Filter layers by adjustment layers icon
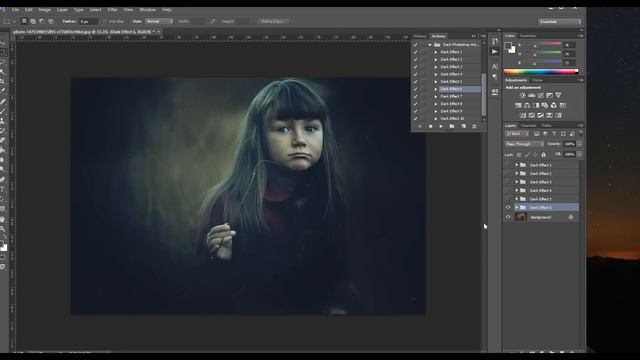Image resolution: width=640 pixels, height=360 pixels. coord(545,134)
